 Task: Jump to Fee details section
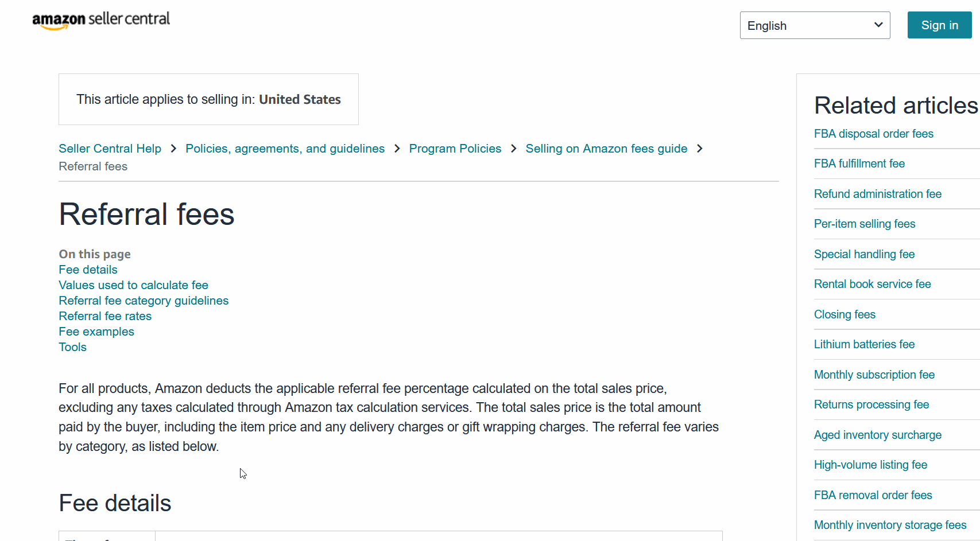88,270
